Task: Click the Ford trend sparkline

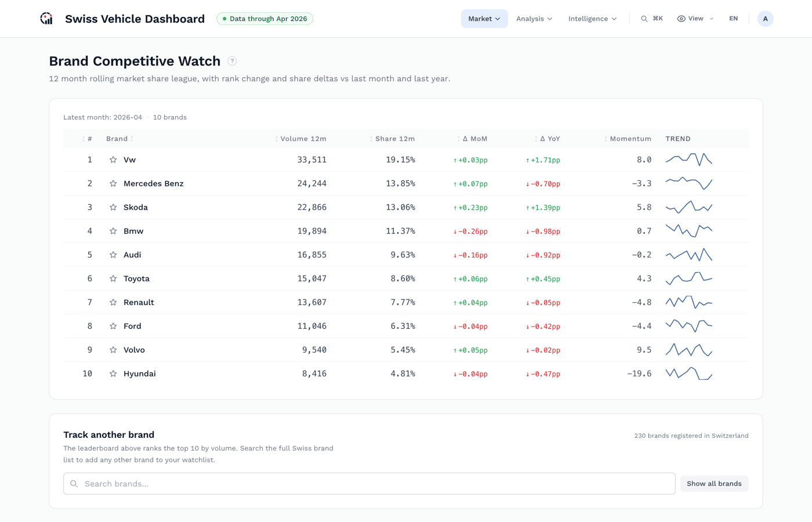Action: 689,326
